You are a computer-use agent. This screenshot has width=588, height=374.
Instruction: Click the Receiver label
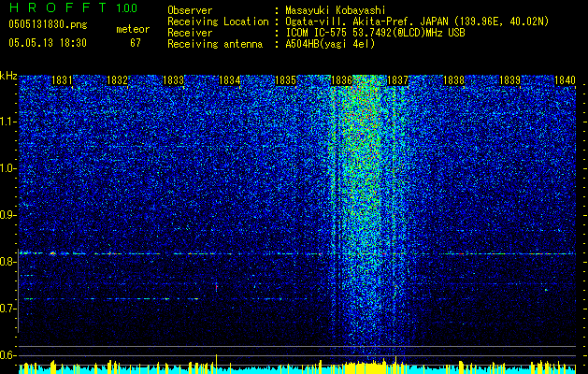(190, 33)
